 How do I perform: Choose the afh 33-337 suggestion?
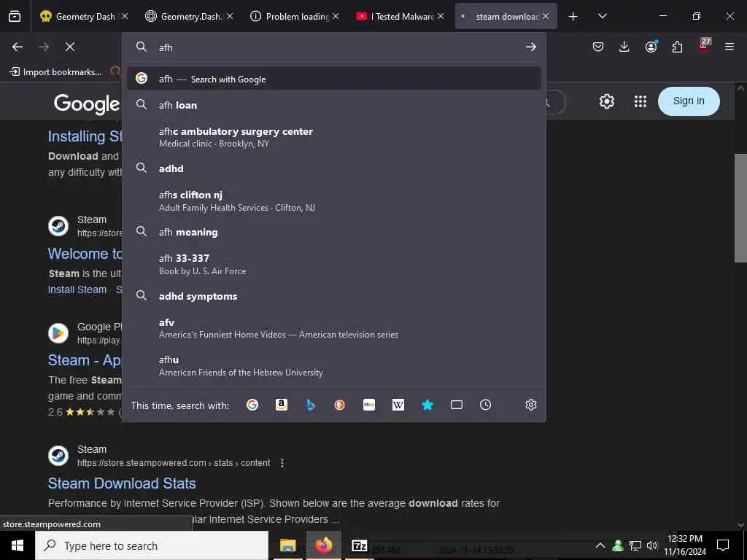click(x=334, y=264)
